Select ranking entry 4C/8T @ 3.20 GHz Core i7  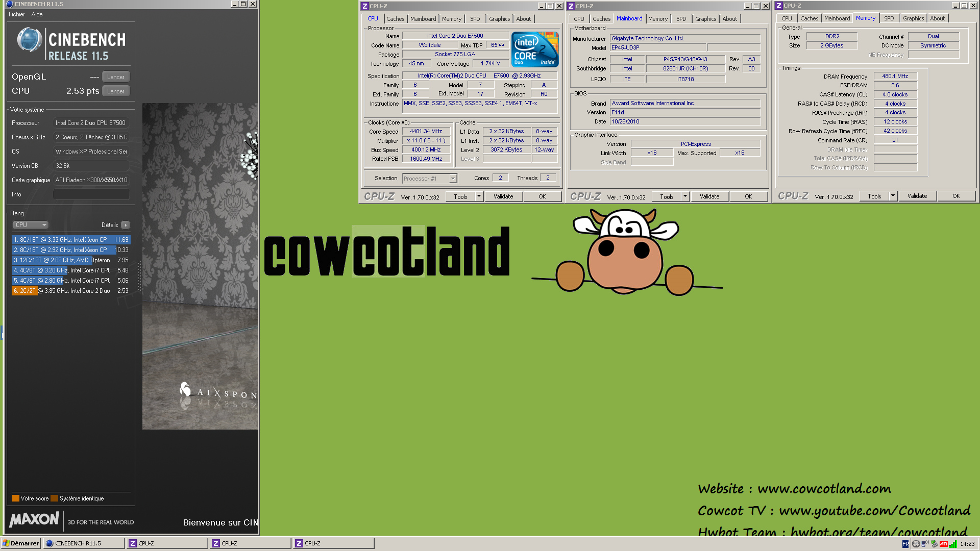tap(71, 270)
